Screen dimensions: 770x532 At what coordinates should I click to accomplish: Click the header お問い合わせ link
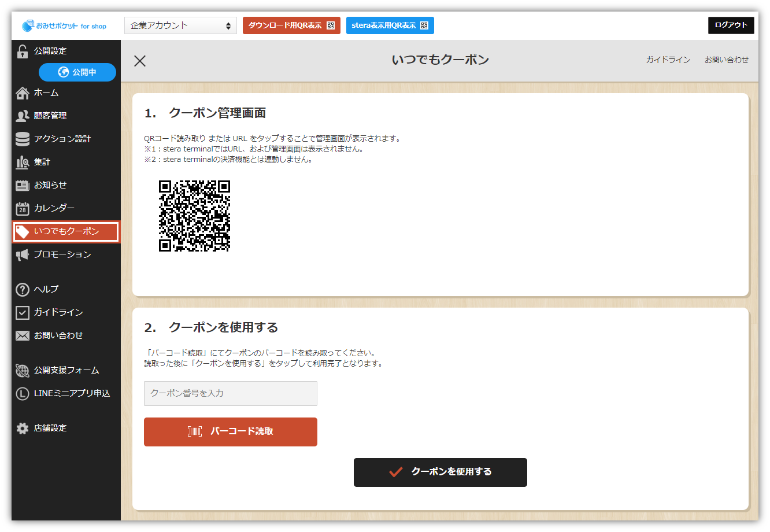point(727,60)
